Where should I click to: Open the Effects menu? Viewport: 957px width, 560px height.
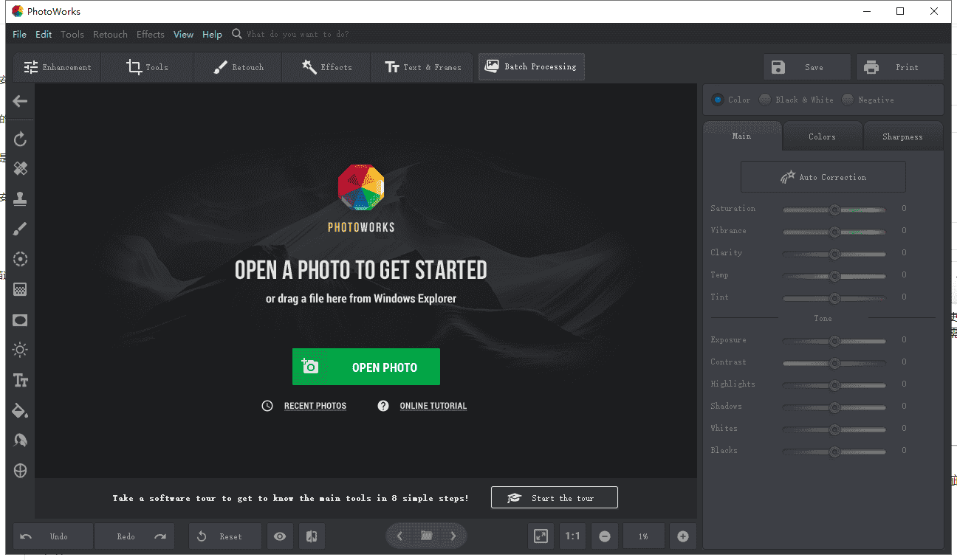click(151, 35)
